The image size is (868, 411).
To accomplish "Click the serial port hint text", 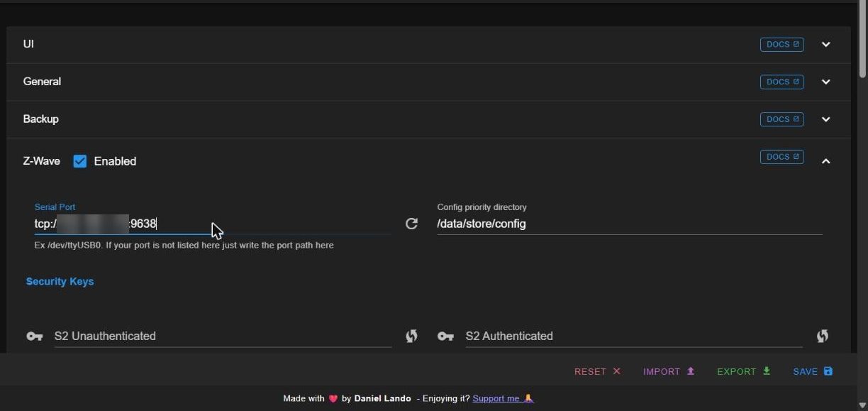I will (x=184, y=245).
